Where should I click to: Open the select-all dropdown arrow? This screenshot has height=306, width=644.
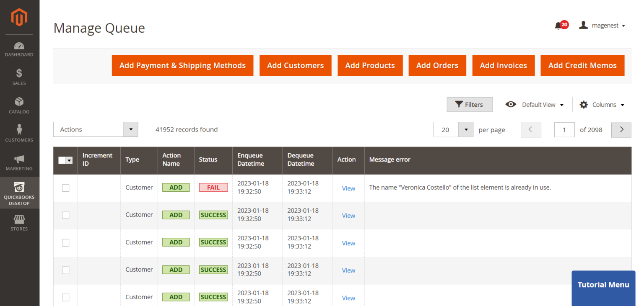pos(69,160)
